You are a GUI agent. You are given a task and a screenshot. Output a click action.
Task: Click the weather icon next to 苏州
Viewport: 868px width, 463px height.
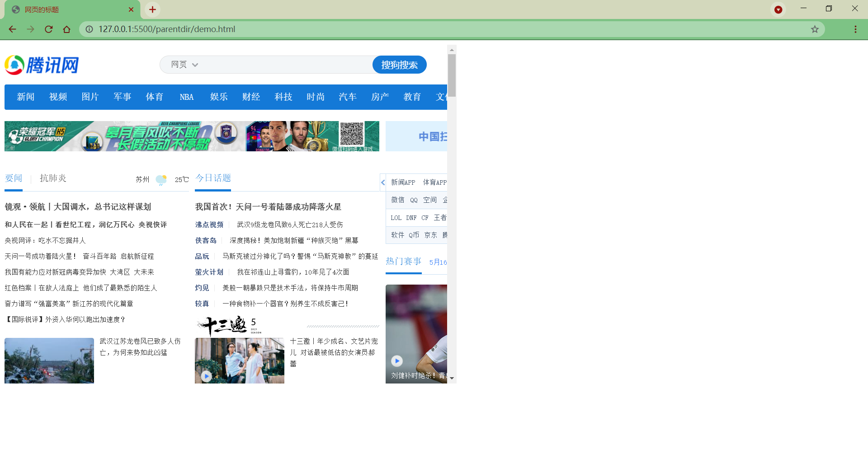[160, 179]
